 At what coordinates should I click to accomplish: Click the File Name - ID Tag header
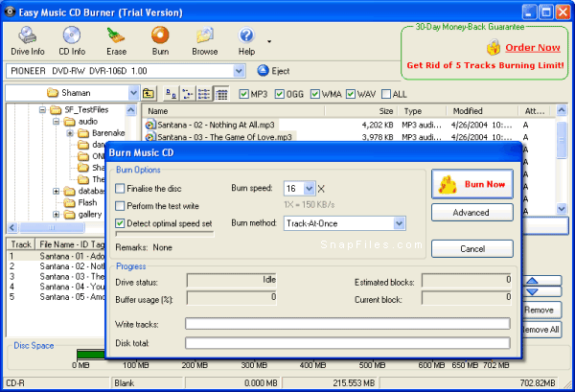70,244
